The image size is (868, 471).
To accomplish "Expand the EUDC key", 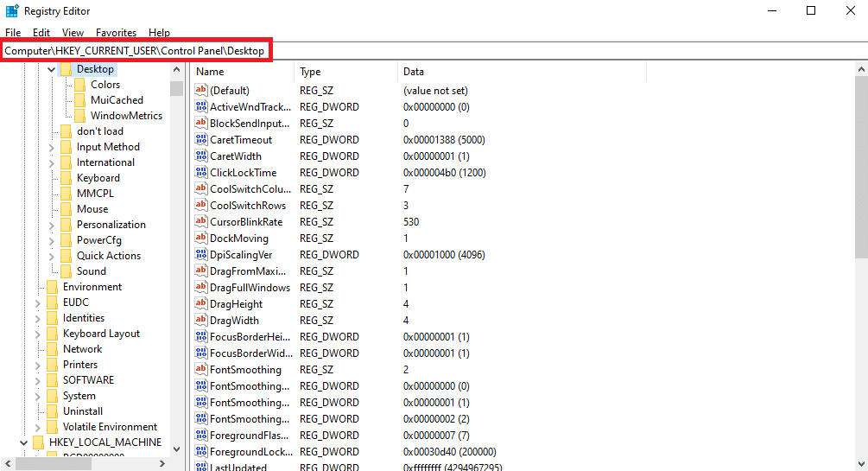I will click(x=38, y=303).
